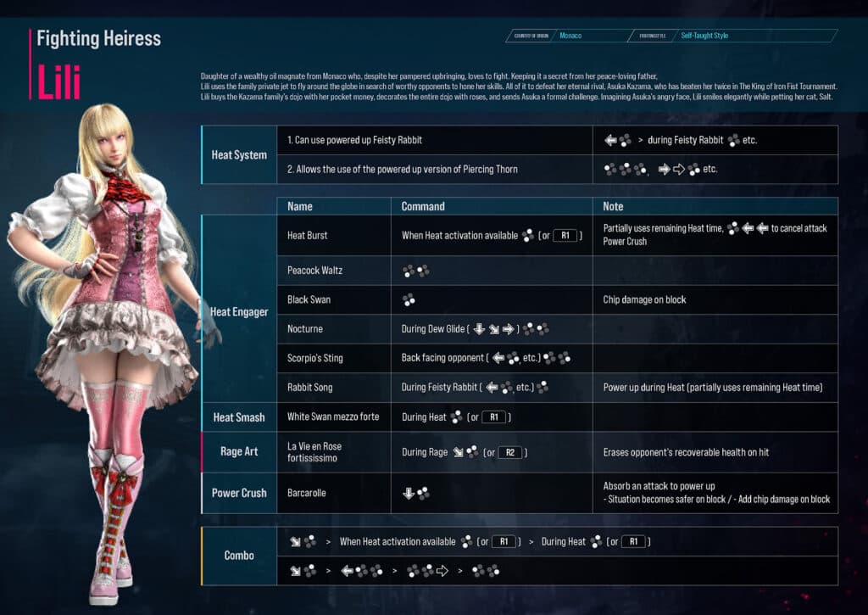Click the Combo section label
Viewport: 868px width, 615px height.
pyautogui.click(x=239, y=556)
